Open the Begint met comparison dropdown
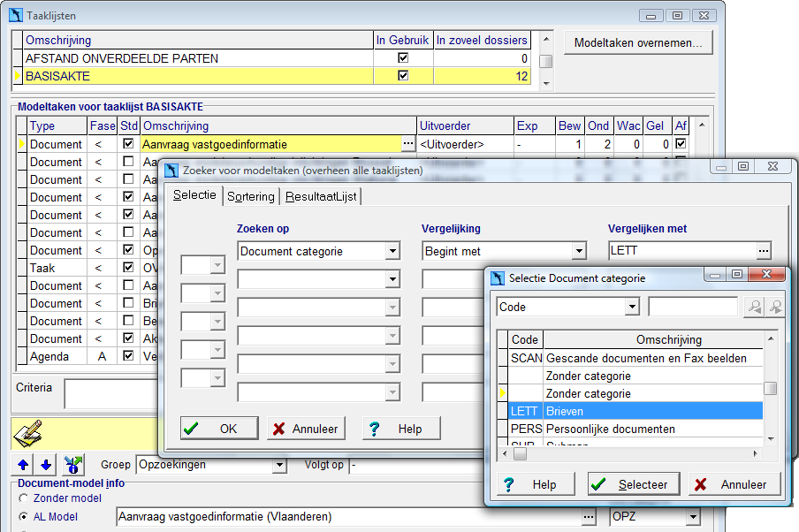This screenshot has width=799, height=532. (x=578, y=251)
